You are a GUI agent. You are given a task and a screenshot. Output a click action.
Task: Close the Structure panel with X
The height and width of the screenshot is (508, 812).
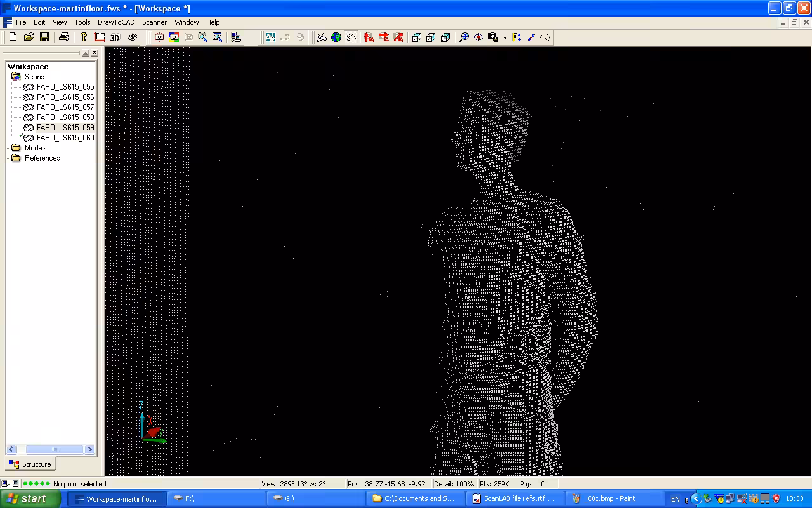(x=95, y=53)
